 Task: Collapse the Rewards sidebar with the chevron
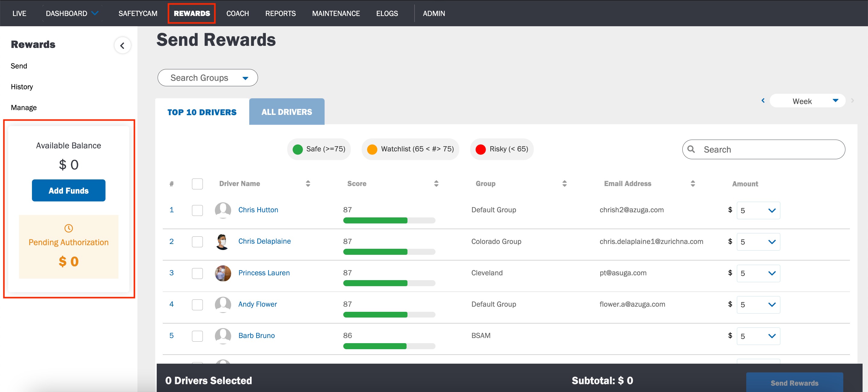click(x=122, y=46)
